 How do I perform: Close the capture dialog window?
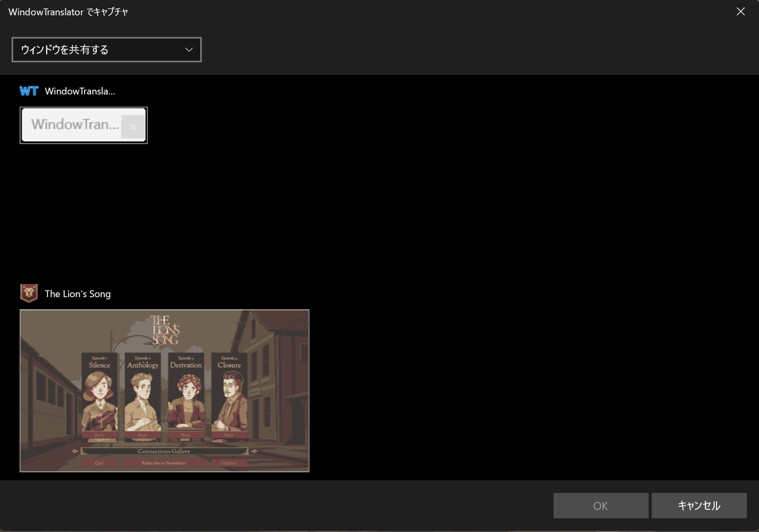pyautogui.click(x=741, y=12)
